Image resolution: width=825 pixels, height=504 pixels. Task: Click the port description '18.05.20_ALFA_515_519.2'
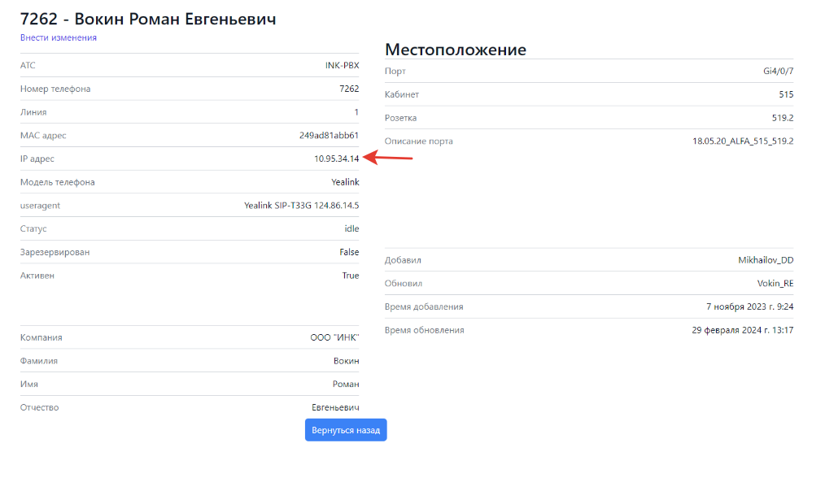pyautogui.click(x=743, y=141)
